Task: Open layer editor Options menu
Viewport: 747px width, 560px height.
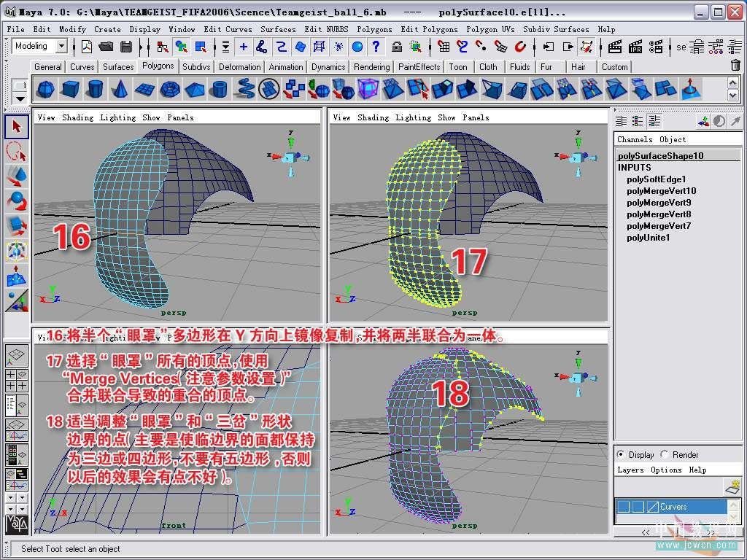Action: tap(666, 470)
